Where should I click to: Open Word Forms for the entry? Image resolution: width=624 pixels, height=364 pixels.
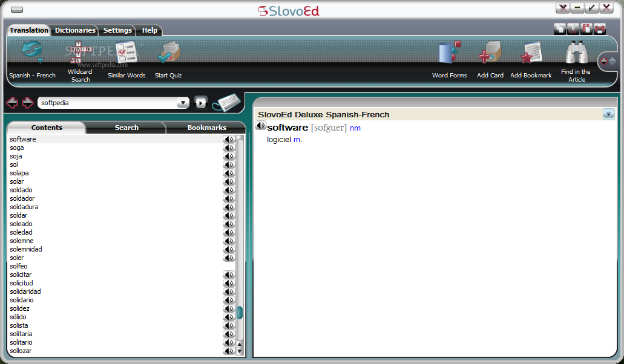[x=449, y=60]
